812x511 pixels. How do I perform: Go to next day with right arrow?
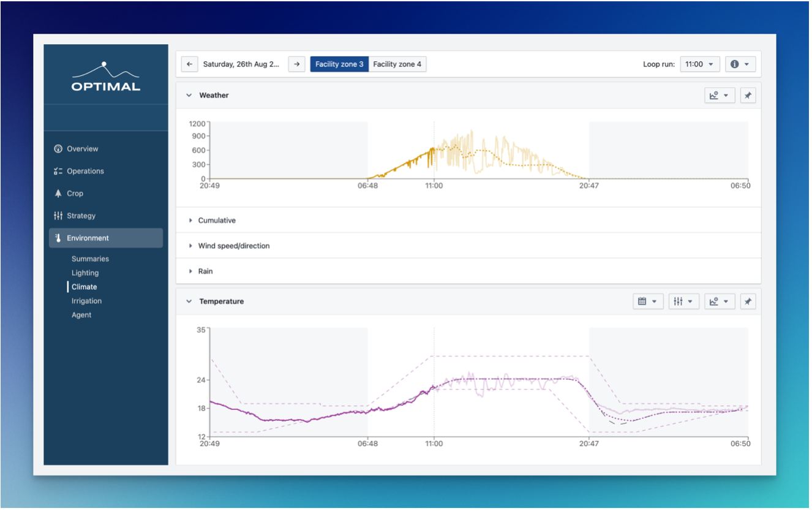(x=296, y=64)
